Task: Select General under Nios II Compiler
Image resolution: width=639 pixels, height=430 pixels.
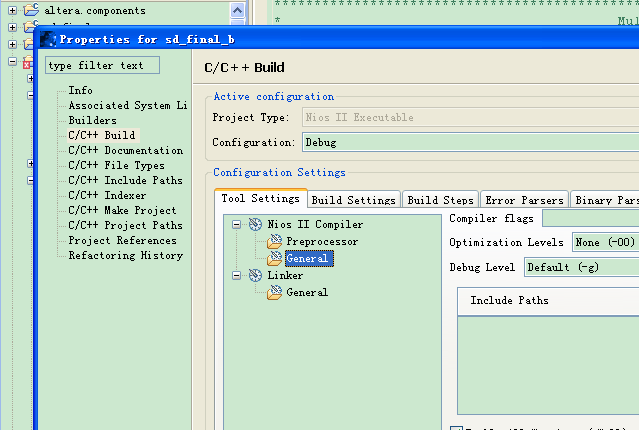Action: (x=309, y=258)
